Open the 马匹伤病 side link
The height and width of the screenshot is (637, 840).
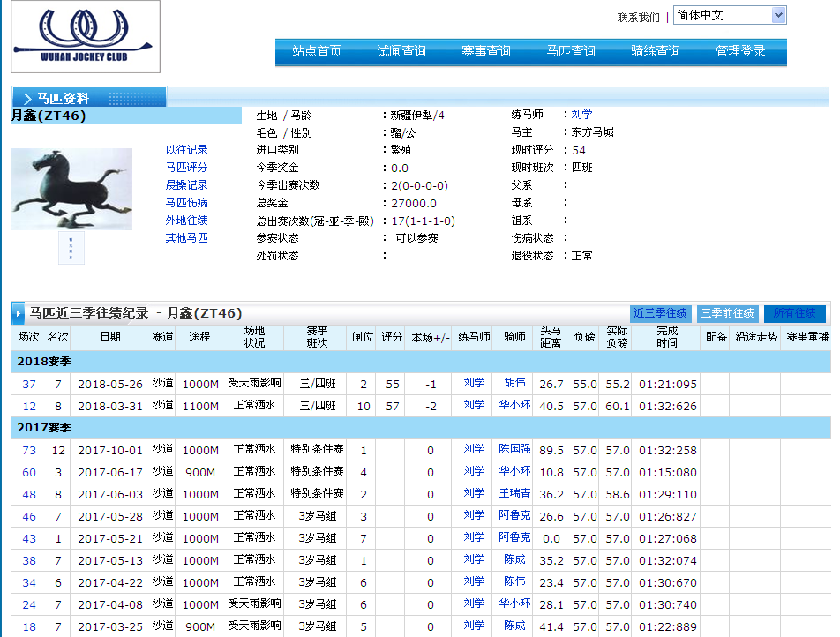pos(187,203)
